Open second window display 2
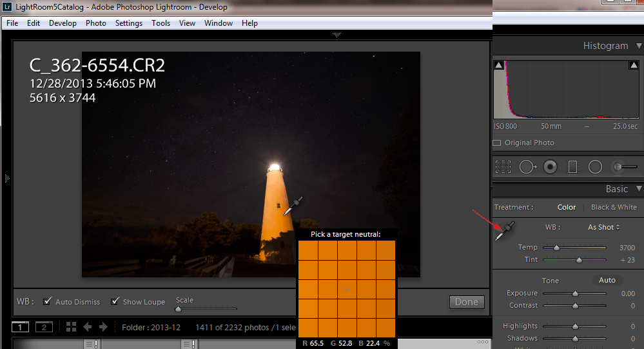Image resolution: width=644 pixels, height=349 pixels. pyautogui.click(x=44, y=327)
